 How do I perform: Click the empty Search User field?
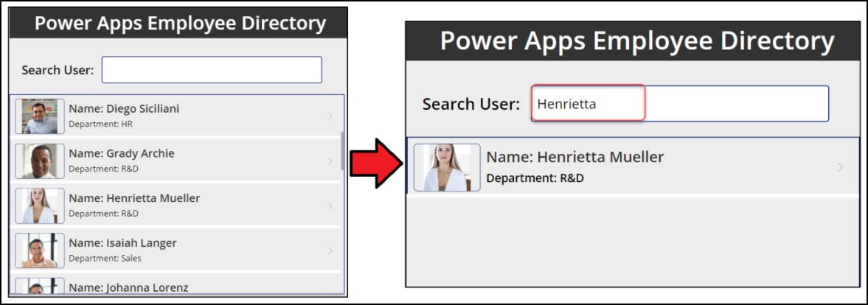tap(212, 69)
